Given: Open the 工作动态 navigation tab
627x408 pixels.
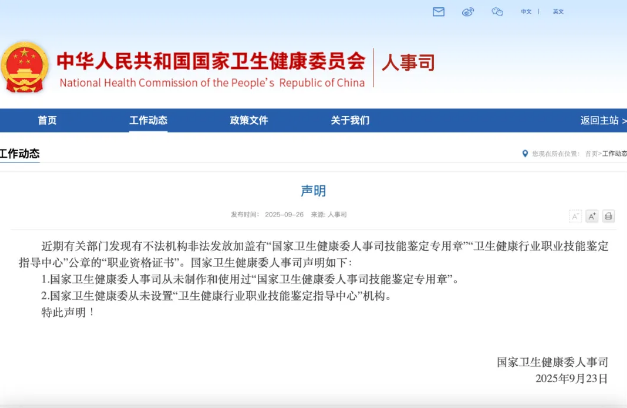Looking at the screenshot, I should point(148,121).
